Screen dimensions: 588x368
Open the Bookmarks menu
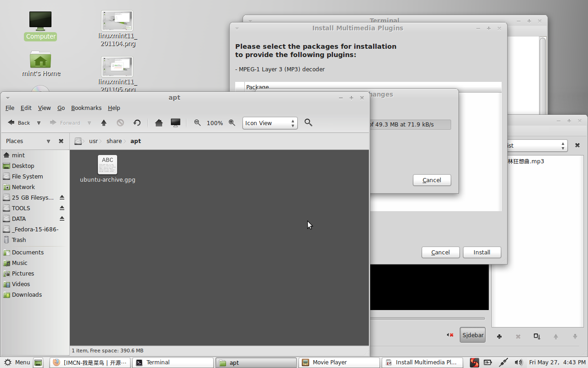click(86, 108)
